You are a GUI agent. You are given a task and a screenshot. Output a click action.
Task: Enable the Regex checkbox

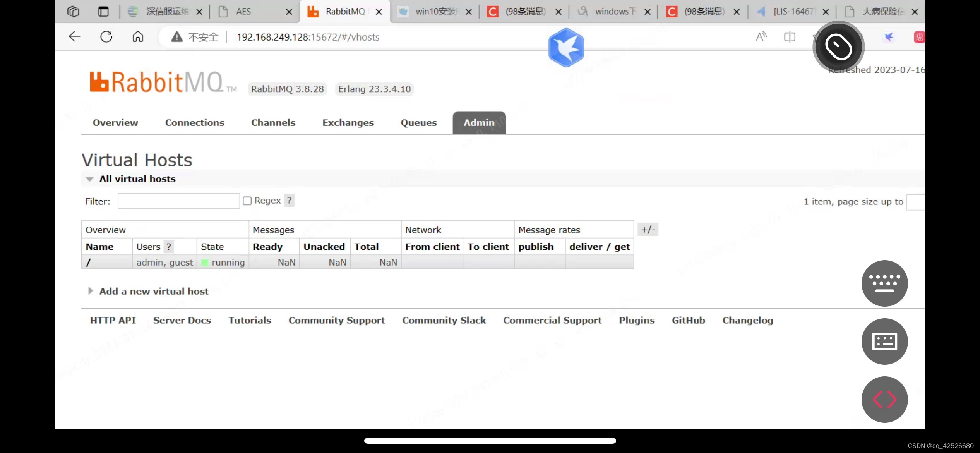pyautogui.click(x=248, y=201)
